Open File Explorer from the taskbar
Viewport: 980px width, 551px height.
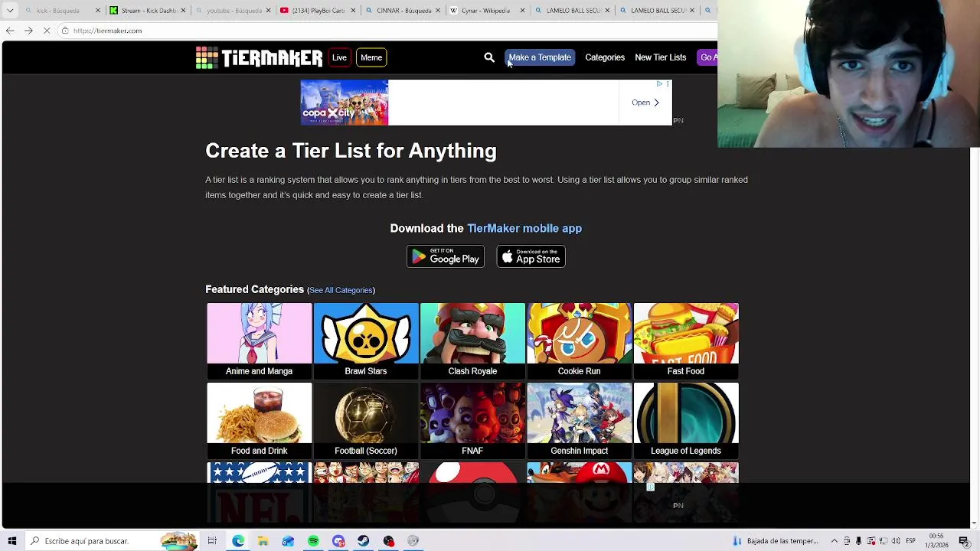[263, 541]
